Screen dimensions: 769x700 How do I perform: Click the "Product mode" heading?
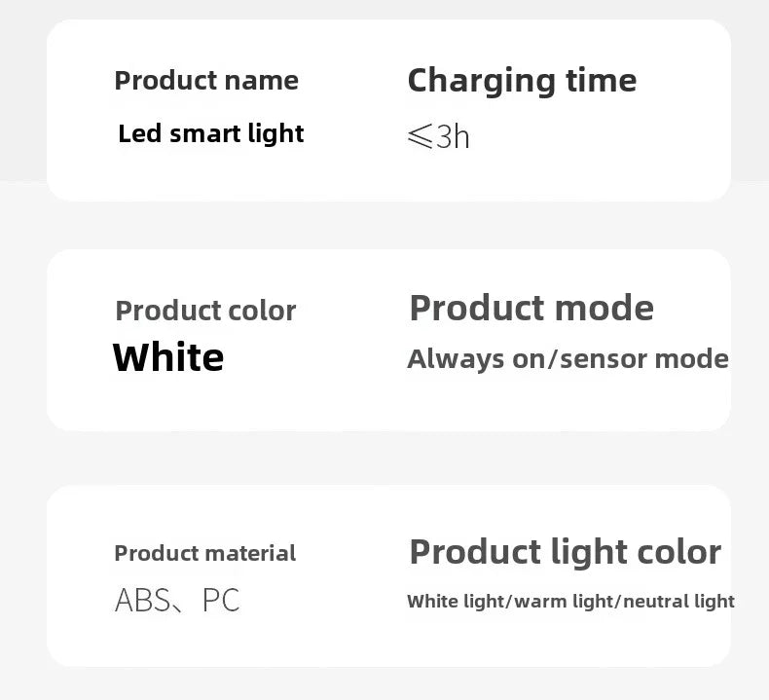point(531,309)
